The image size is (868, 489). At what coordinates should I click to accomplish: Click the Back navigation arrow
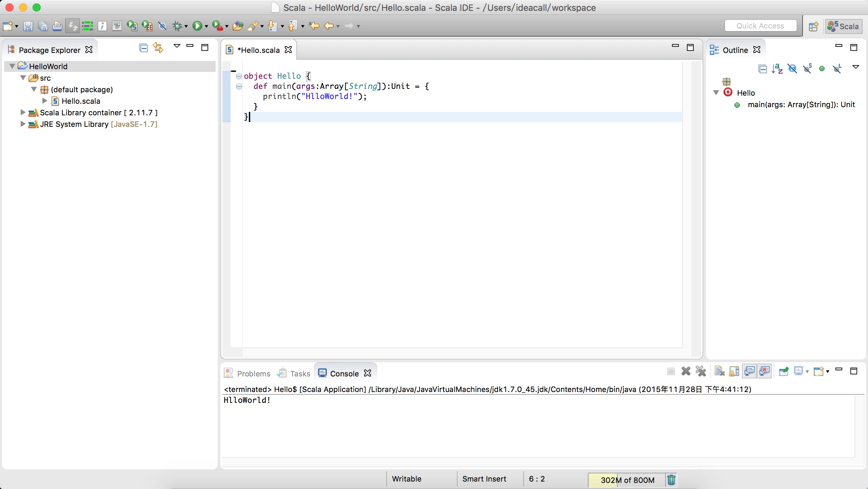pos(329,26)
